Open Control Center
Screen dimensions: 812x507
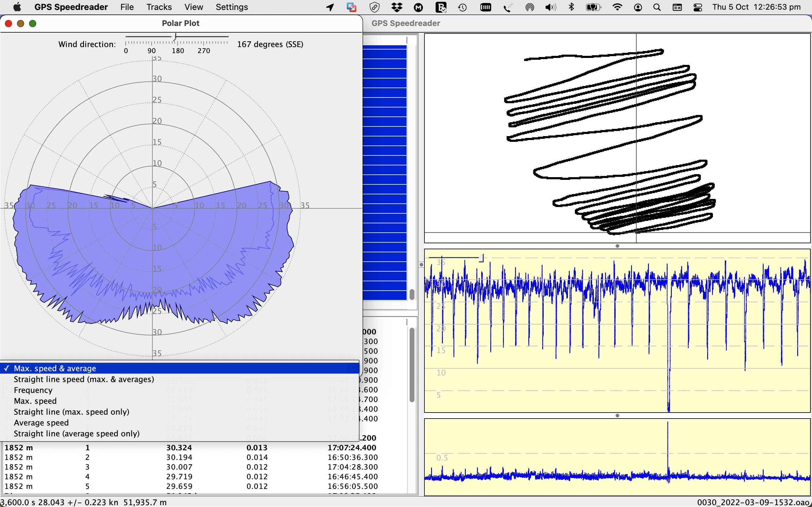click(x=698, y=7)
